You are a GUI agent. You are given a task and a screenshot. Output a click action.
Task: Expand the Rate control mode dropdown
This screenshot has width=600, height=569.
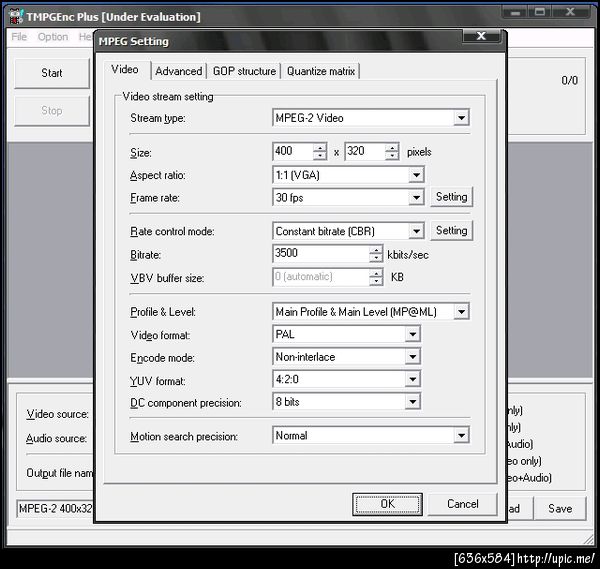(416, 231)
